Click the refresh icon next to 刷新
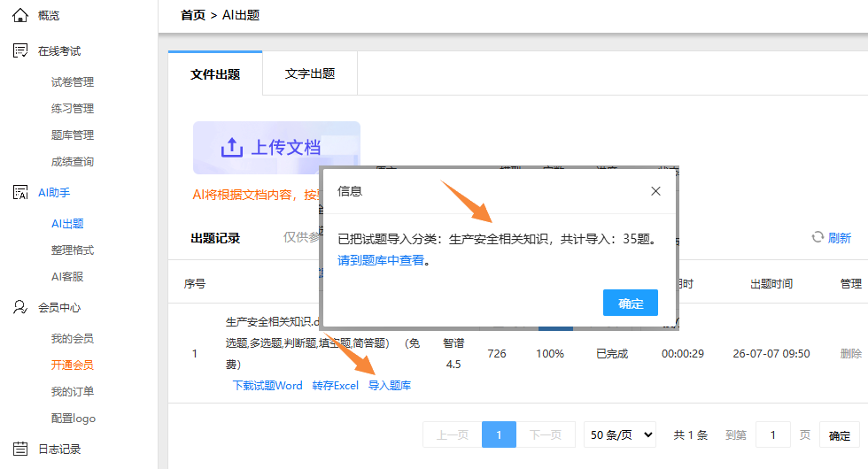Image resolution: width=868 pixels, height=469 pixels. coord(818,237)
